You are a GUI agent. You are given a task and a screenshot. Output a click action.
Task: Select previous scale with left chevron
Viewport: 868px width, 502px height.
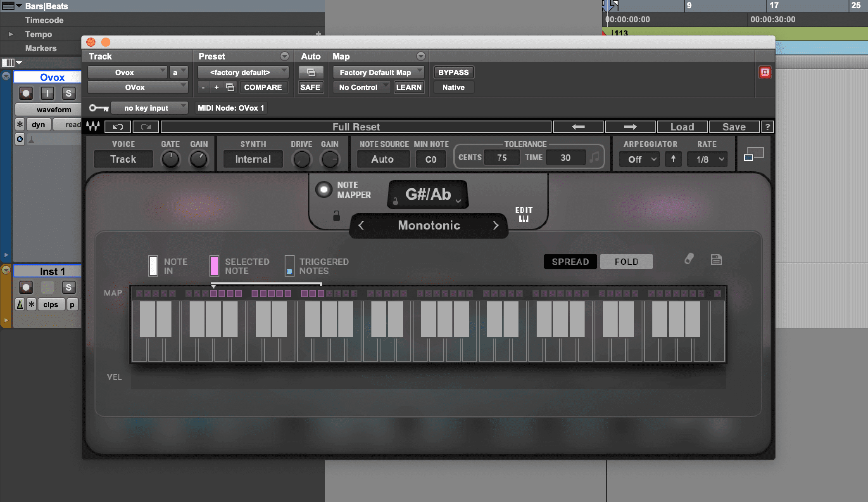click(361, 225)
